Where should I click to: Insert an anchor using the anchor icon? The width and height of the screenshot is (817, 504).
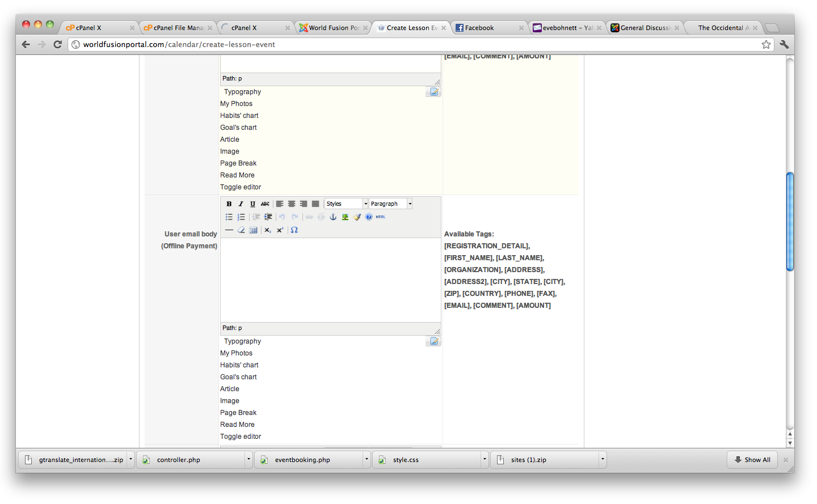click(x=333, y=217)
